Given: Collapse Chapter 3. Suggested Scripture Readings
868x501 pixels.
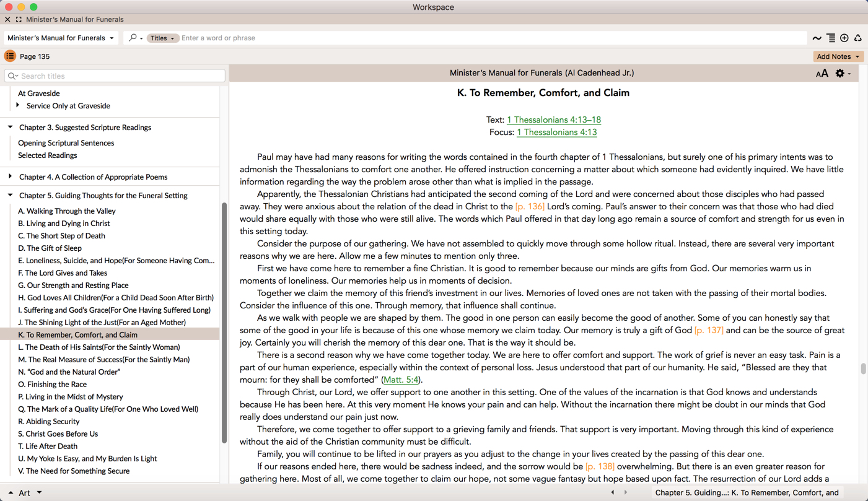Looking at the screenshot, I should click(x=11, y=127).
